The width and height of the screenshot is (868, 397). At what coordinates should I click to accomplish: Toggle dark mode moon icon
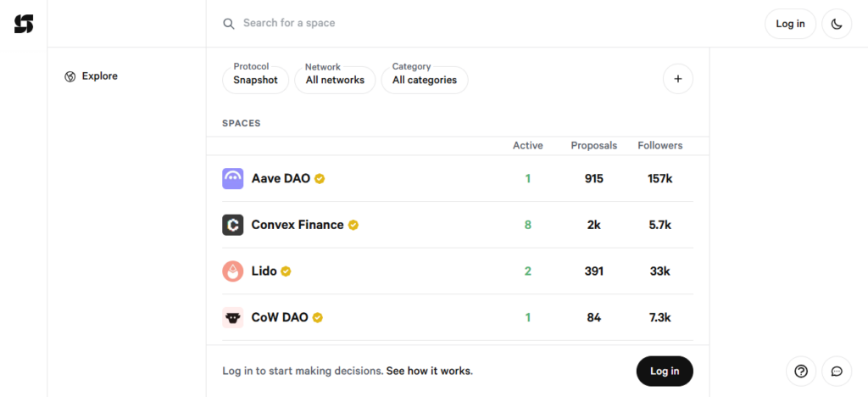(x=837, y=24)
